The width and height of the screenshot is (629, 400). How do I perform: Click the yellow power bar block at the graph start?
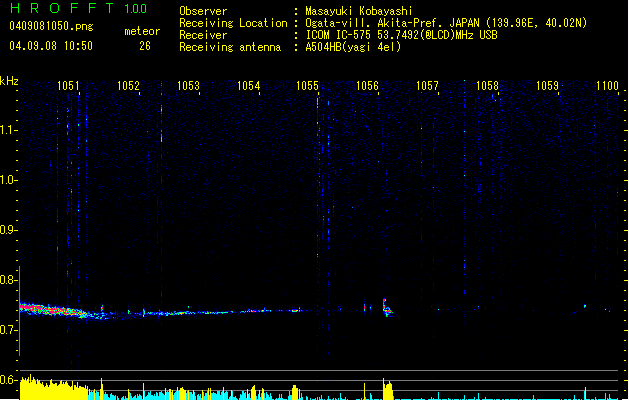coord(54,388)
